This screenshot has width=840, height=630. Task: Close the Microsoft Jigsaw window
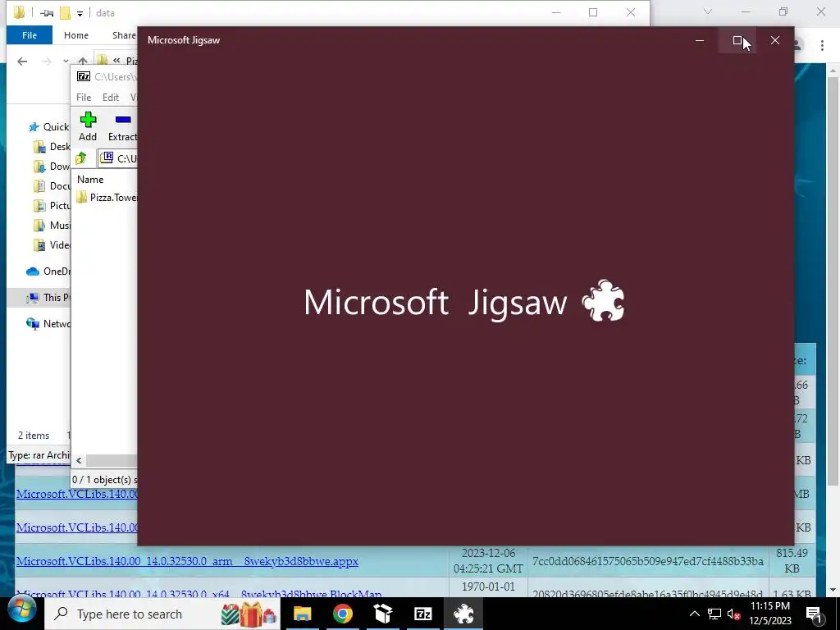(x=774, y=40)
